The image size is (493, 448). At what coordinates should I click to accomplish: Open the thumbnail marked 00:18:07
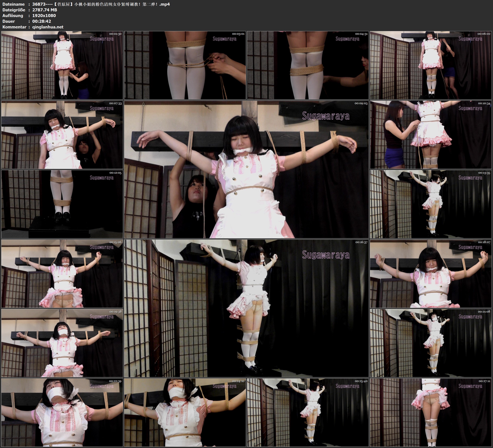tap(431, 274)
